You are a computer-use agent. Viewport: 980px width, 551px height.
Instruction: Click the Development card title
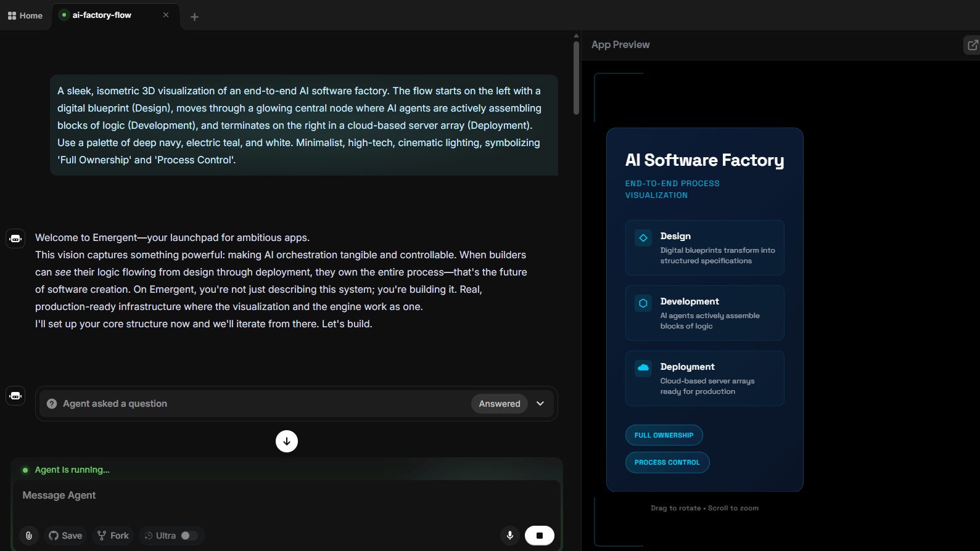[690, 301]
